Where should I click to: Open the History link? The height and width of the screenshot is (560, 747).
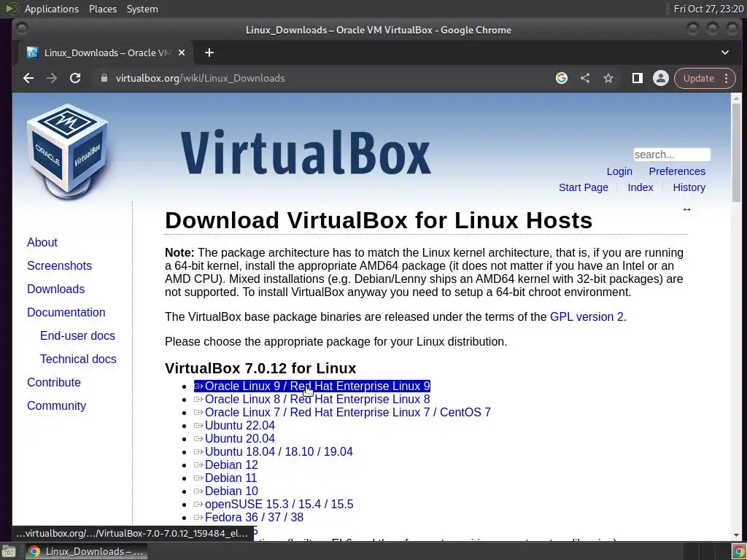click(689, 187)
